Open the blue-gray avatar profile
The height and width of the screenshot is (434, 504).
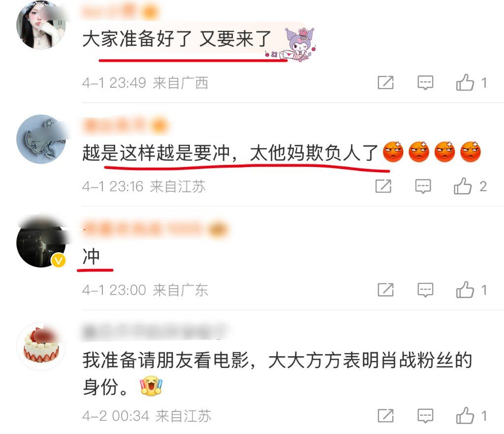coord(41,139)
